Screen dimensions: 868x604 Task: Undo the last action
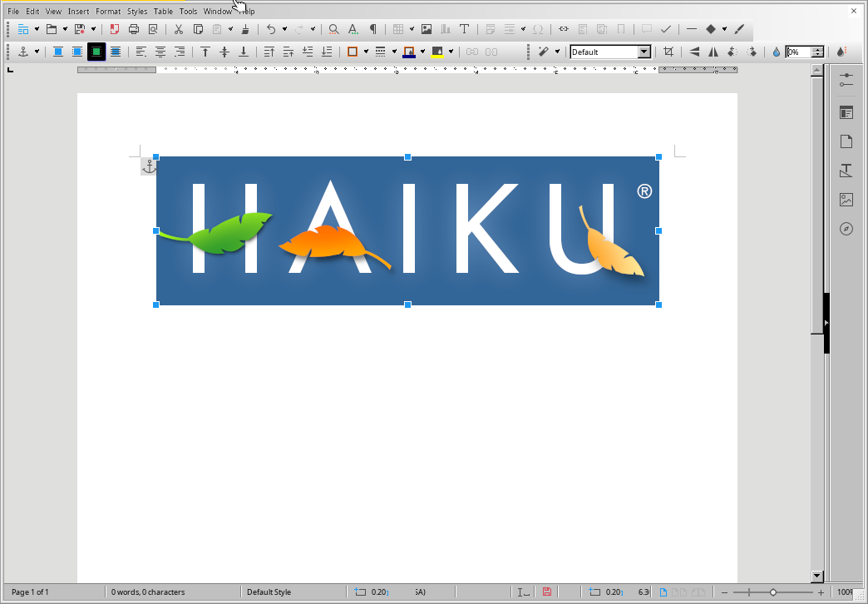point(271,29)
